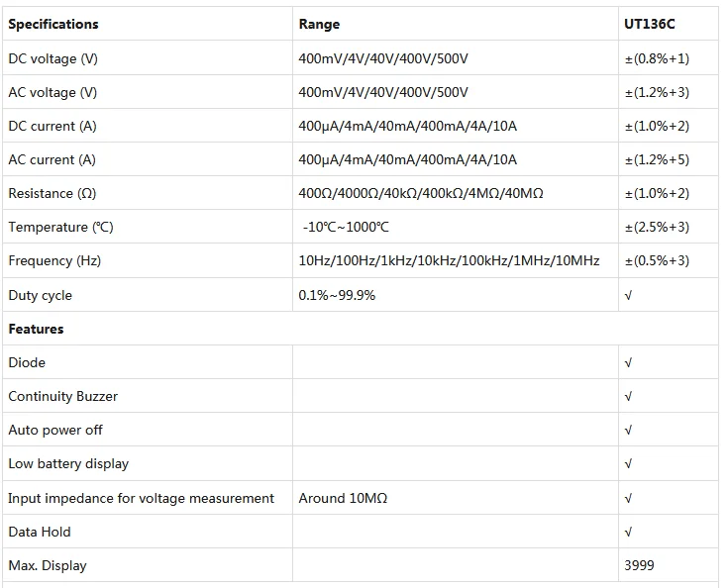Image resolution: width=728 pixels, height=588 pixels.
Task: Click the DC current accuracy ±(1.0%+2)
Action: 657,127
